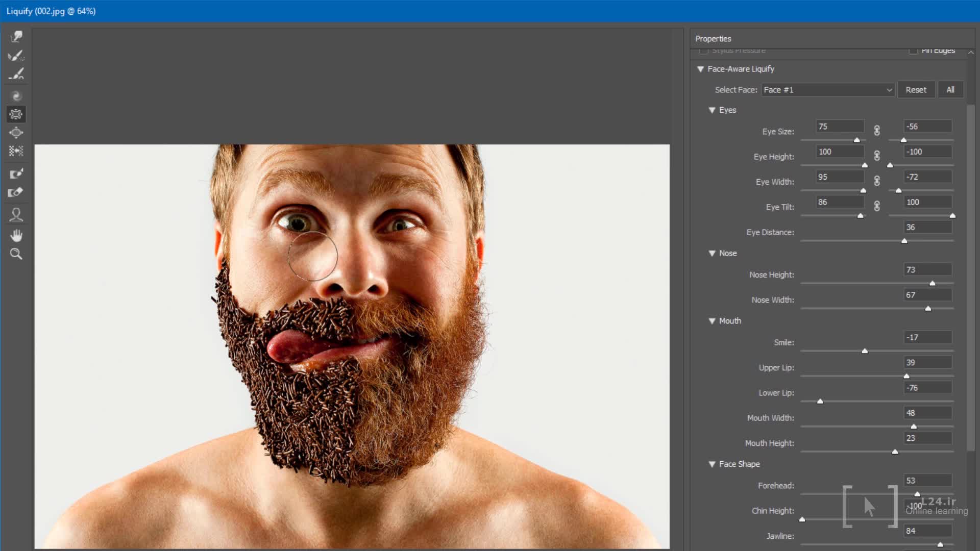Select the Hand tool
980x551 pixels.
[x=16, y=235]
